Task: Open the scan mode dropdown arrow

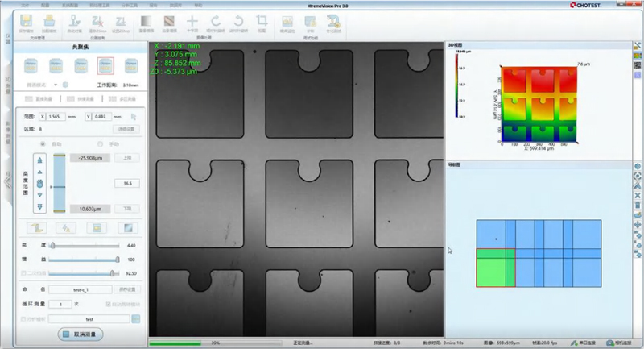Action: coord(56,84)
